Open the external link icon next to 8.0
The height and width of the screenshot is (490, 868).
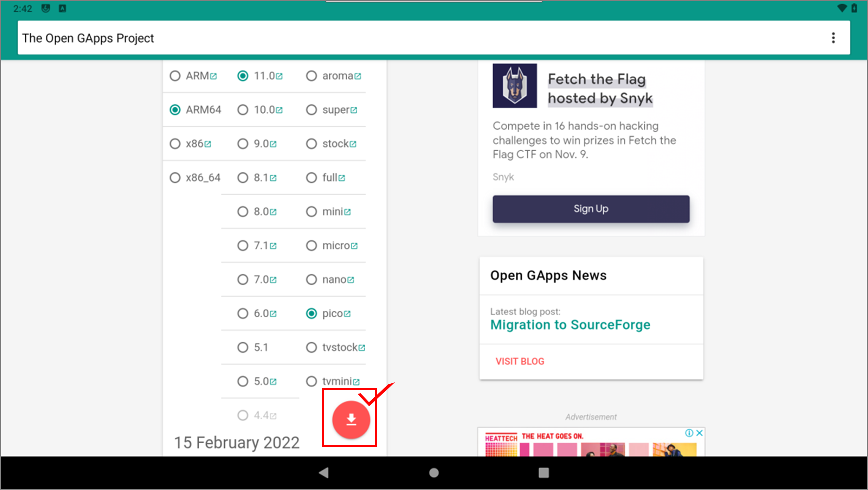(273, 212)
